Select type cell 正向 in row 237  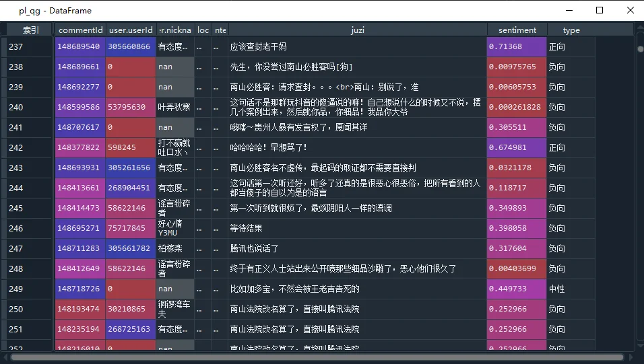571,47
